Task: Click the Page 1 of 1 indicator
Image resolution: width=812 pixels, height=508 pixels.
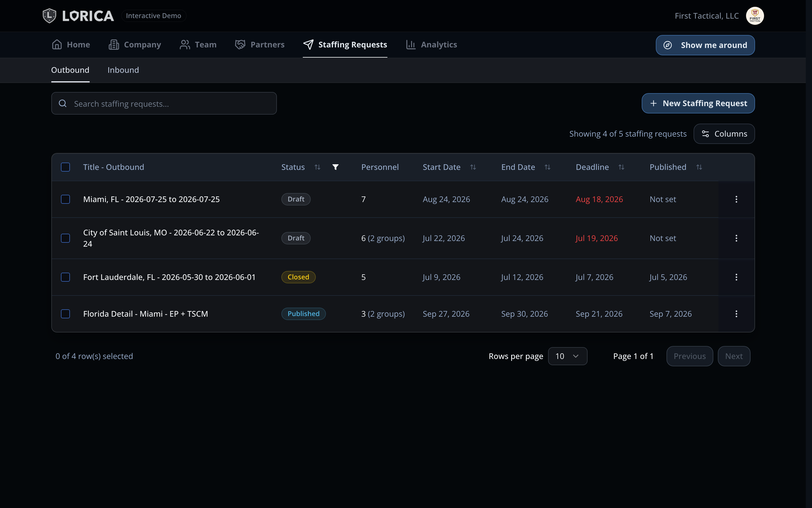Action: click(x=633, y=356)
